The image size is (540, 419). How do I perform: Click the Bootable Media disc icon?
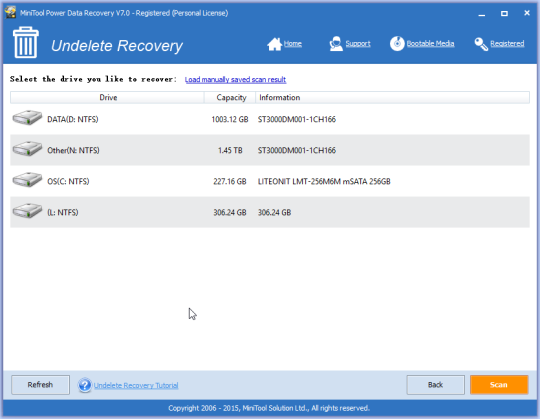coord(397,43)
